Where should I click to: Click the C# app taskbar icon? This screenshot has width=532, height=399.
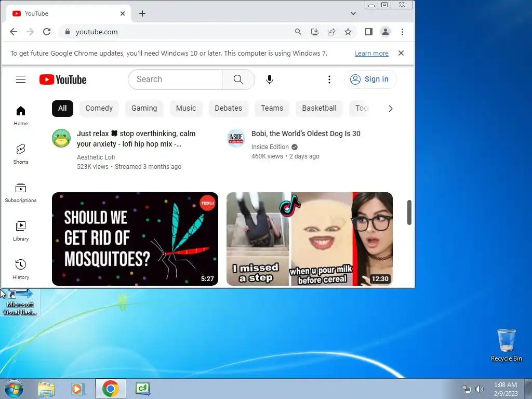142,389
